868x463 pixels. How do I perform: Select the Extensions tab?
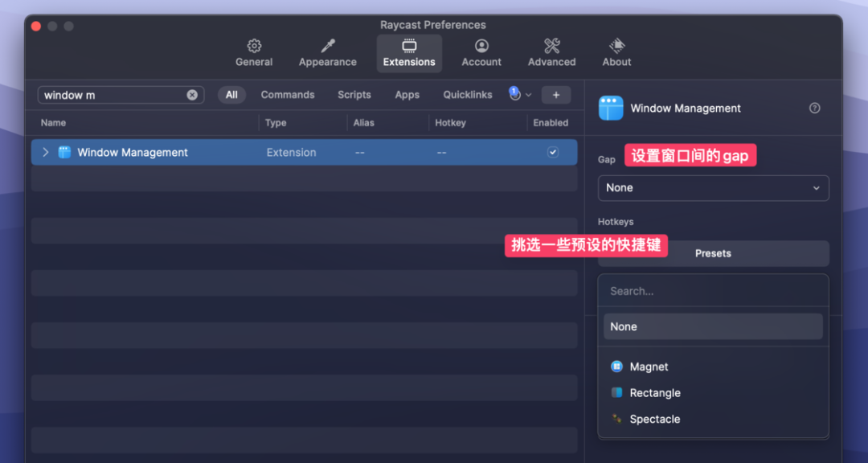pyautogui.click(x=409, y=53)
